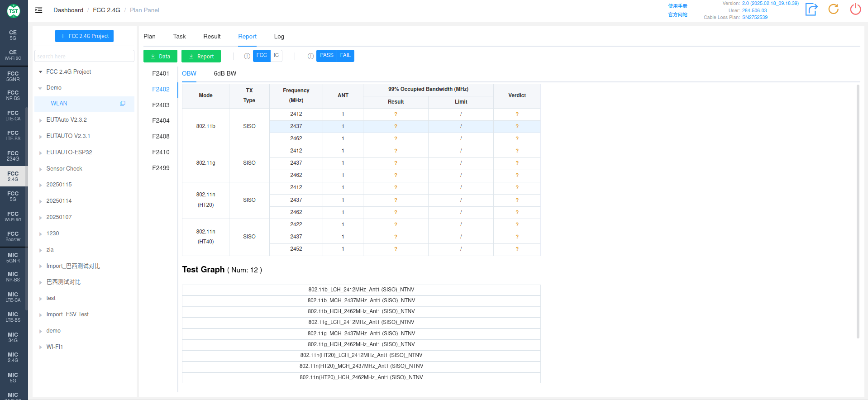868x400 pixels.
Task: Click the project search input field
Action: pyautogui.click(x=84, y=56)
